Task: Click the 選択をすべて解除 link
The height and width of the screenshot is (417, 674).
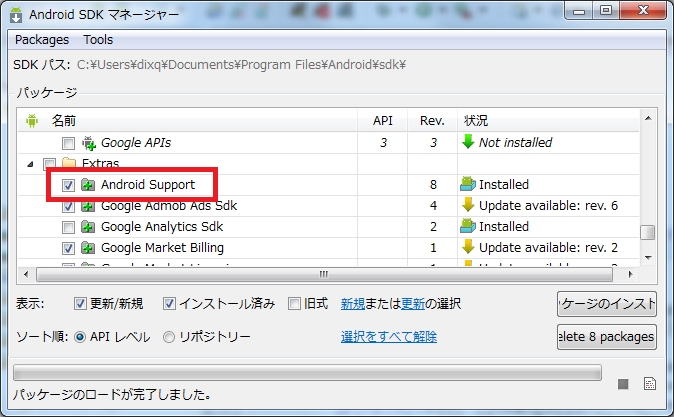Action: tap(389, 337)
